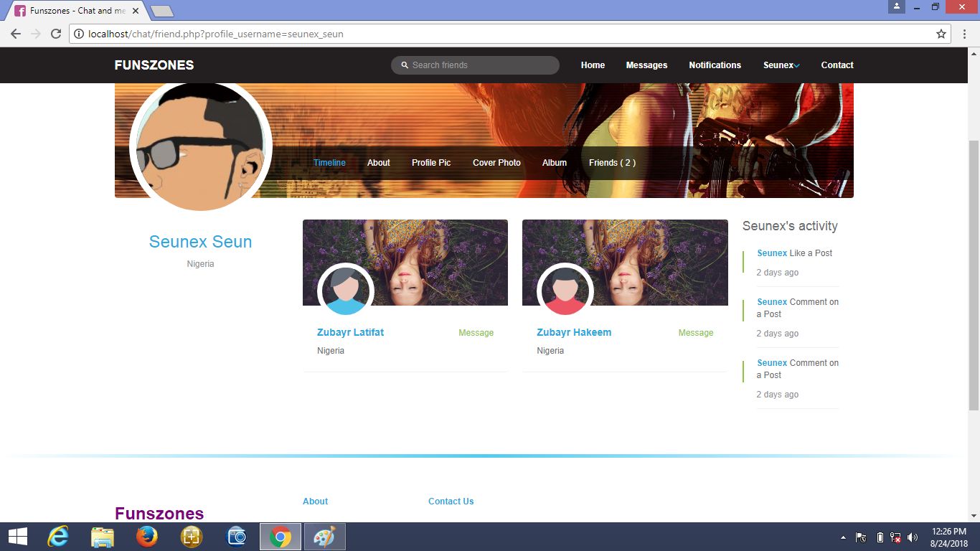Image resolution: width=980 pixels, height=551 pixels.
Task: Switch to the Album tab
Action: (555, 163)
